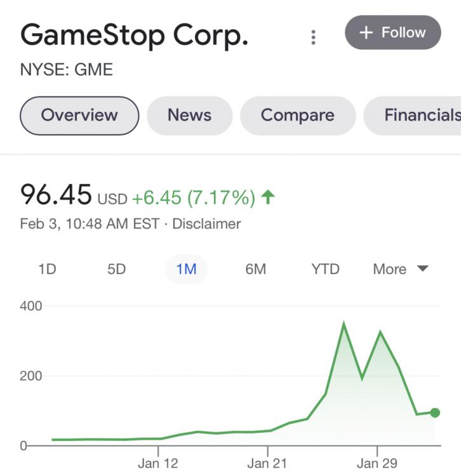Switch to the Overview tab
Viewport: 461px width, 476px height.
click(79, 116)
